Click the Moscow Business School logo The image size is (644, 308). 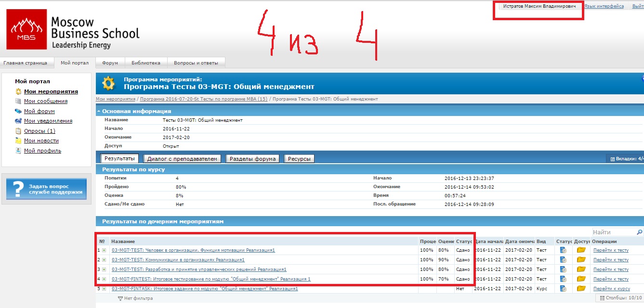[x=73, y=32]
